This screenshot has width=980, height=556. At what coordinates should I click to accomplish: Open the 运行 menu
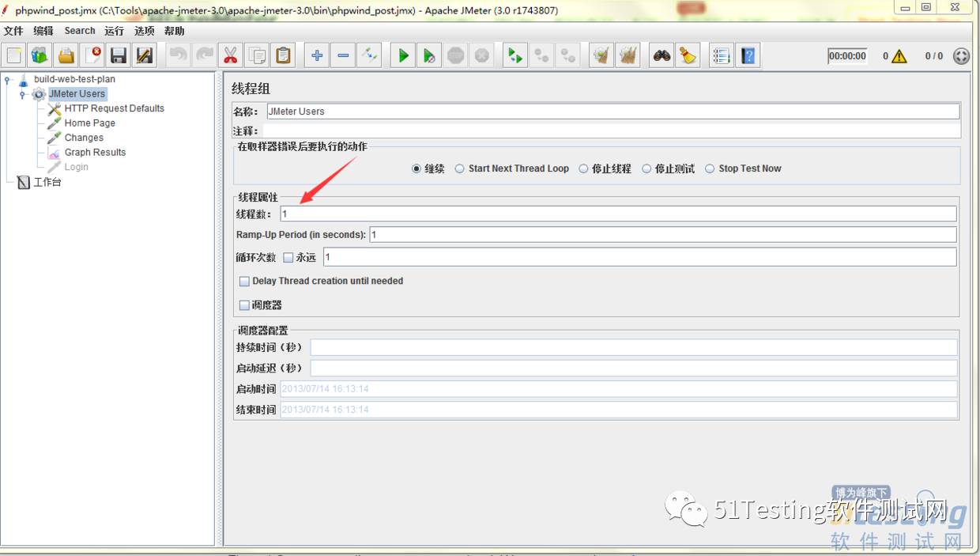[x=114, y=31]
